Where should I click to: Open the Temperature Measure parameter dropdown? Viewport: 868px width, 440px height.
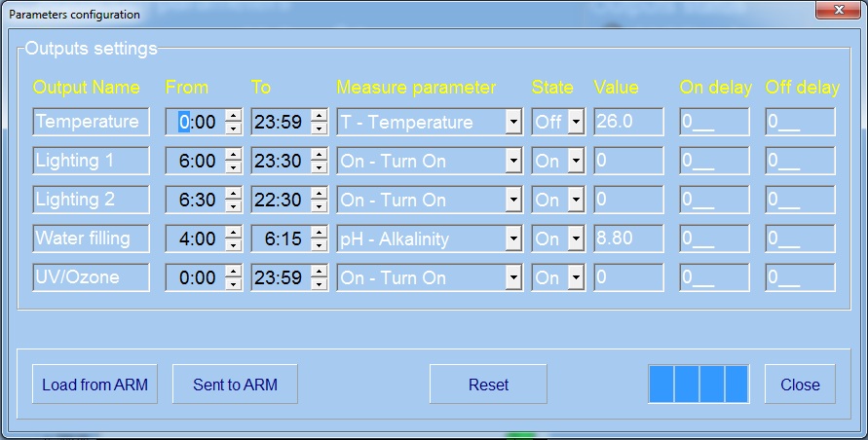(513, 123)
